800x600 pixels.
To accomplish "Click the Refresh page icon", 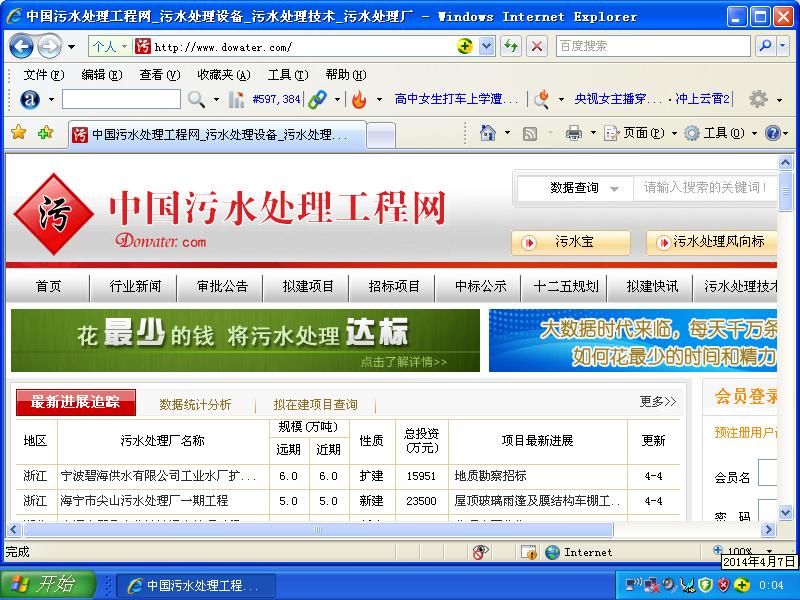I will 510,46.
